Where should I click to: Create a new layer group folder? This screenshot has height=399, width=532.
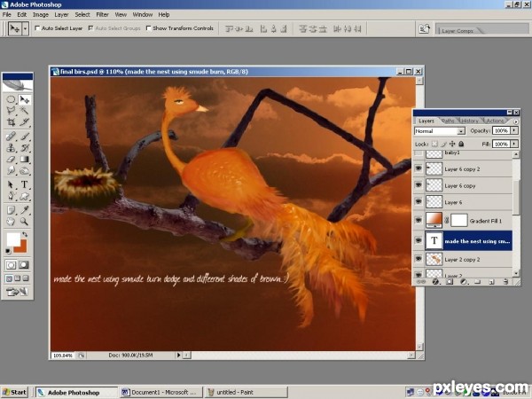click(x=477, y=282)
